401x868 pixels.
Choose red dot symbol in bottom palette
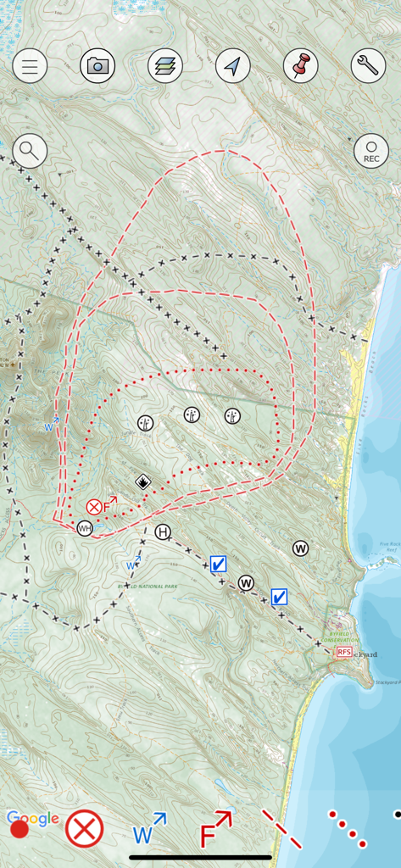[19, 829]
